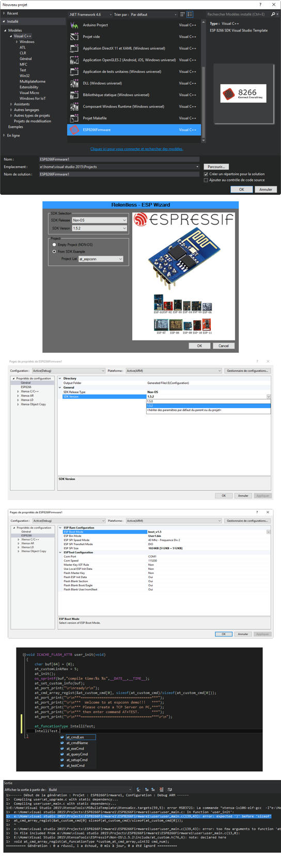Pick the Bibliothèque statique template icon
The image size is (281, 868).
[x=74, y=95]
